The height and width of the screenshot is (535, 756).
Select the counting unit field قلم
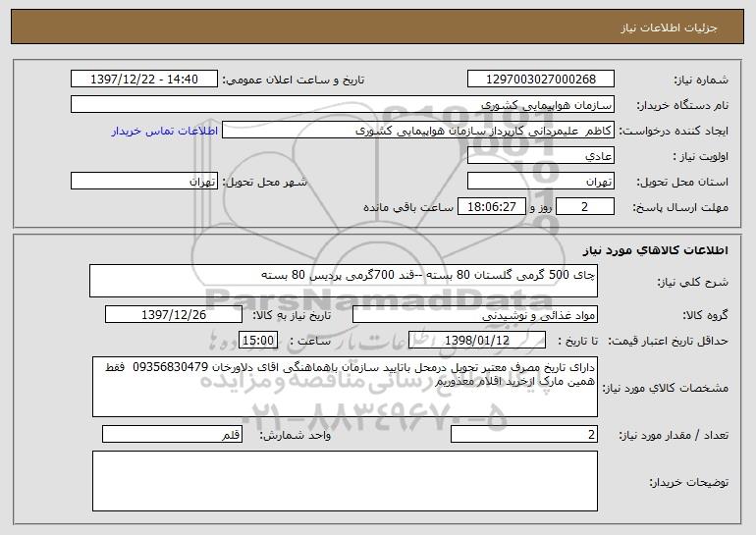click(172, 434)
